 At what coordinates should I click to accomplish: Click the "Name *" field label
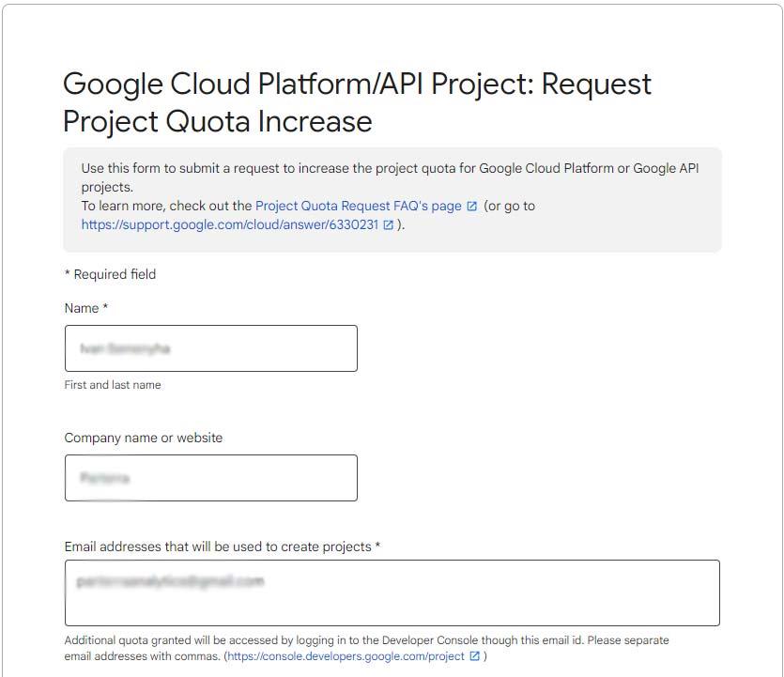(x=86, y=308)
